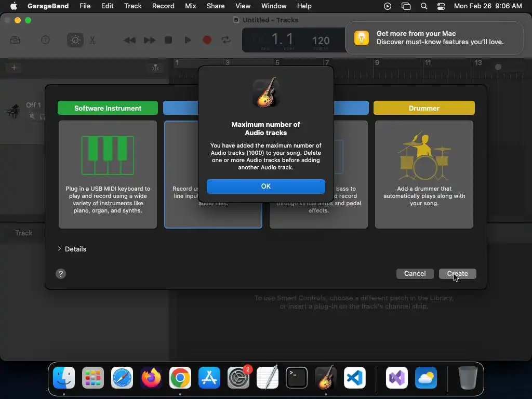Open the View menu

pos(243,6)
